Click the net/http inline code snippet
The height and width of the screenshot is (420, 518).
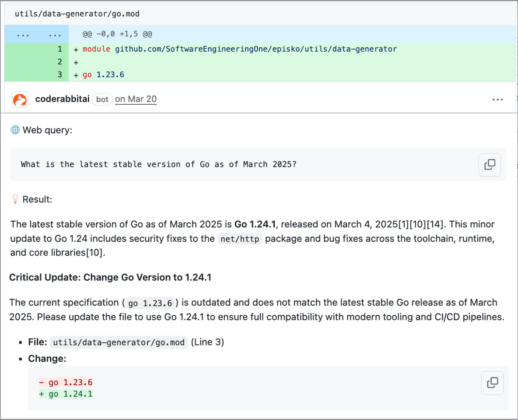[239, 239]
